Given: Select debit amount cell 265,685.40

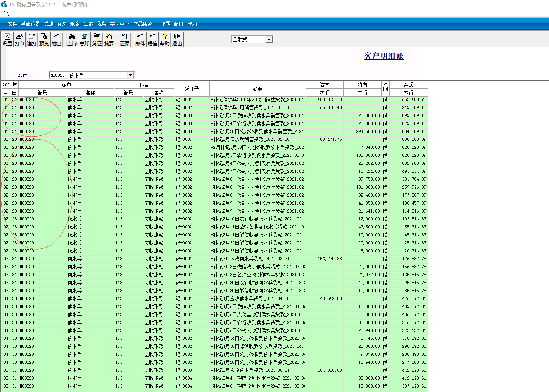Looking at the screenshot, I should pos(324,108).
